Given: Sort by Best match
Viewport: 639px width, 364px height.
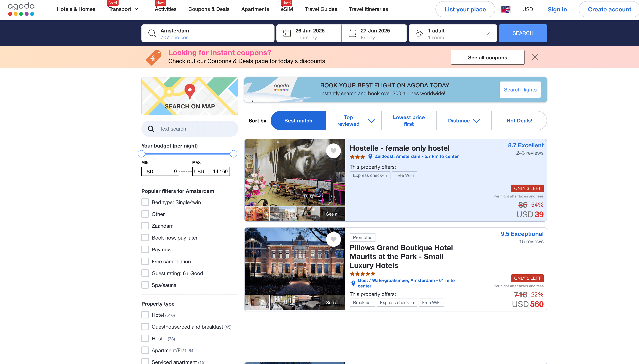Looking at the screenshot, I should tap(298, 121).
